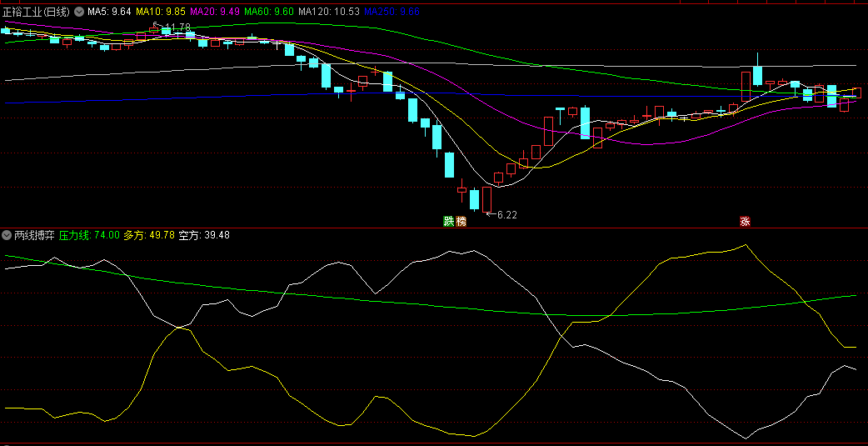Viewport: 868px width, 446px height.
Task: Click the green 跌 event badge
Action: pos(448,222)
